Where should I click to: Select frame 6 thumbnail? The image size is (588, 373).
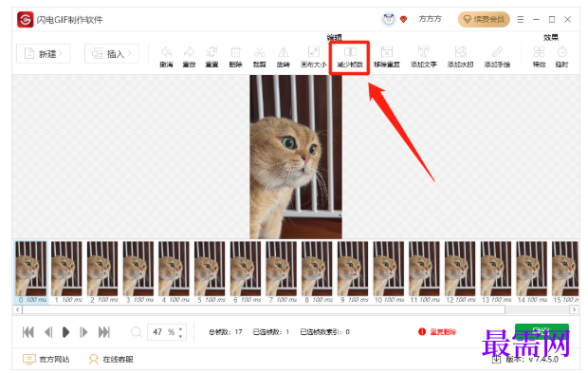point(246,269)
